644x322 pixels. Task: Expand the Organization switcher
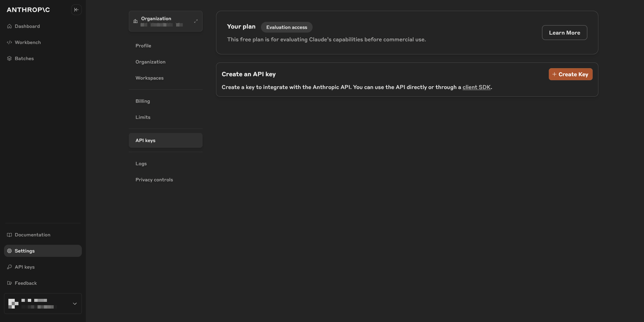[x=196, y=21]
